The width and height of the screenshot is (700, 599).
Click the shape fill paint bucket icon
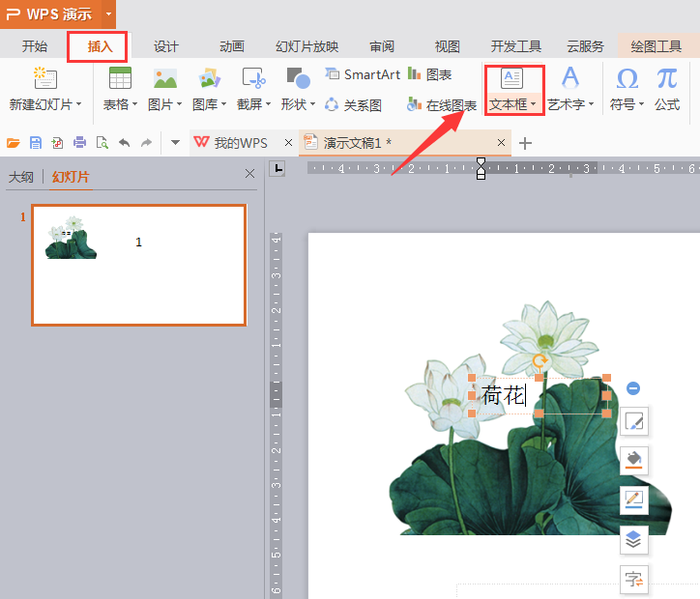[634, 460]
